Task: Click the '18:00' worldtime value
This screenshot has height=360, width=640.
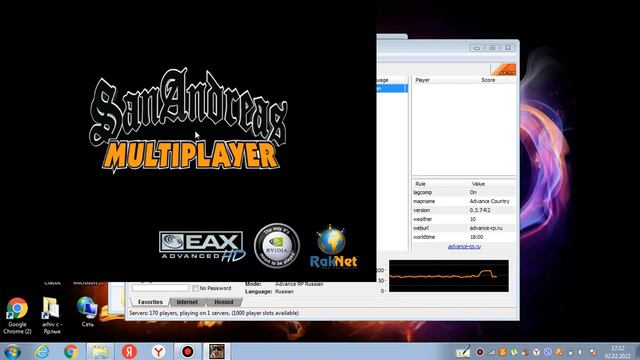Action: point(476,237)
